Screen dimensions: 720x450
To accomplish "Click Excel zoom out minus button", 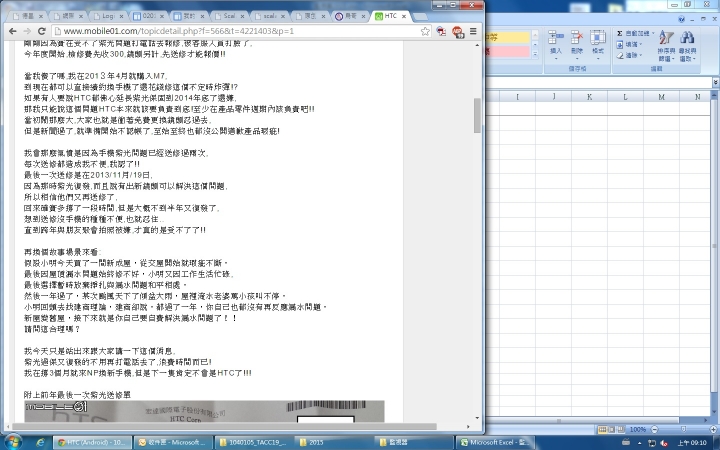I will (x=654, y=429).
